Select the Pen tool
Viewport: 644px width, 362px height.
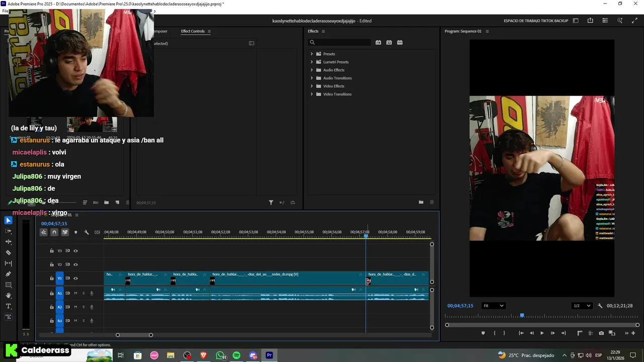[x=8, y=274]
